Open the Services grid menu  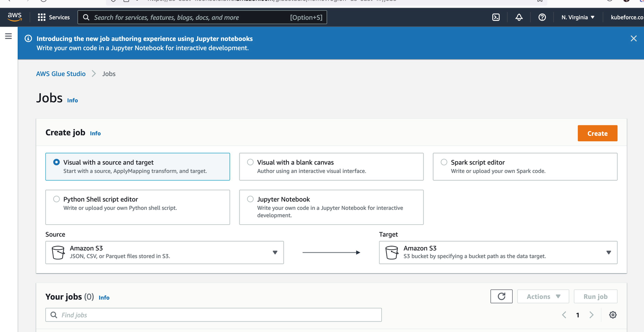(x=54, y=17)
